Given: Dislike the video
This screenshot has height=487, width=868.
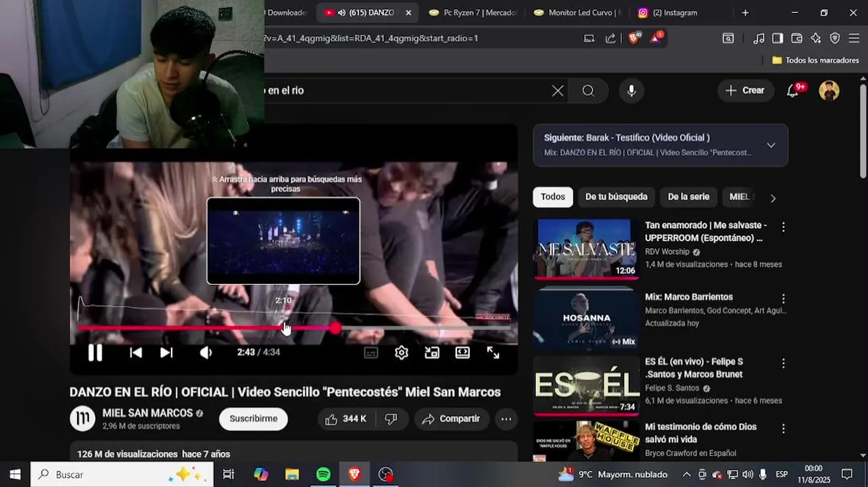Looking at the screenshot, I should click(x=391, y=419).
